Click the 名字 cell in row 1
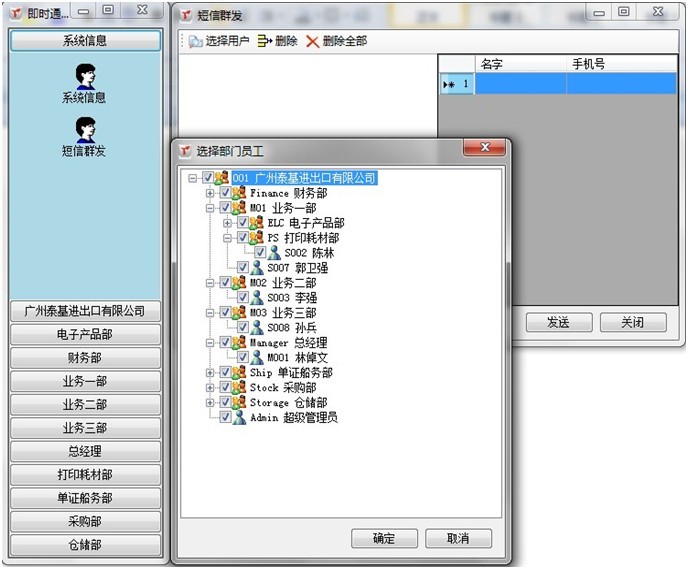Screen dimensions: 688x569 click(520, 84)
